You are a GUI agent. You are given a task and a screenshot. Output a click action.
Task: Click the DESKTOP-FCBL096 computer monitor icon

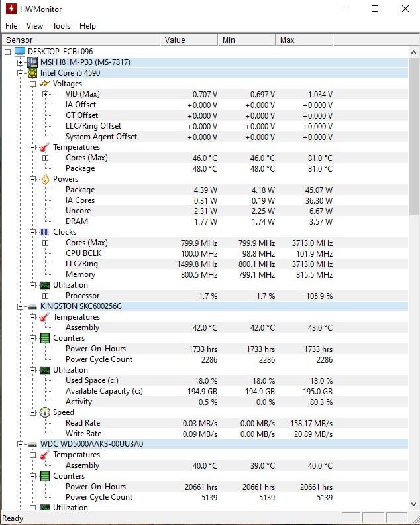(x=20, y=51)
